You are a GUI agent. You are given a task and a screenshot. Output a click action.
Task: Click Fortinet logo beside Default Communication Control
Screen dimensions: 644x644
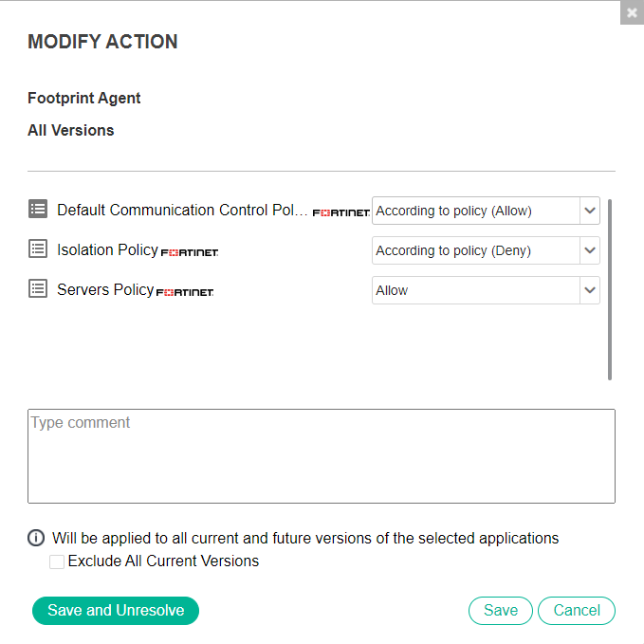341,212
